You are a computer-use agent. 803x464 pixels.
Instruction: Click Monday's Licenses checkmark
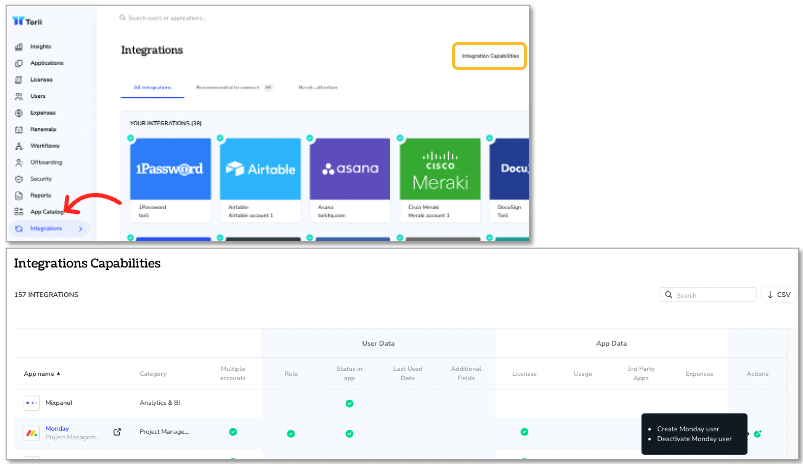[524, 432]
